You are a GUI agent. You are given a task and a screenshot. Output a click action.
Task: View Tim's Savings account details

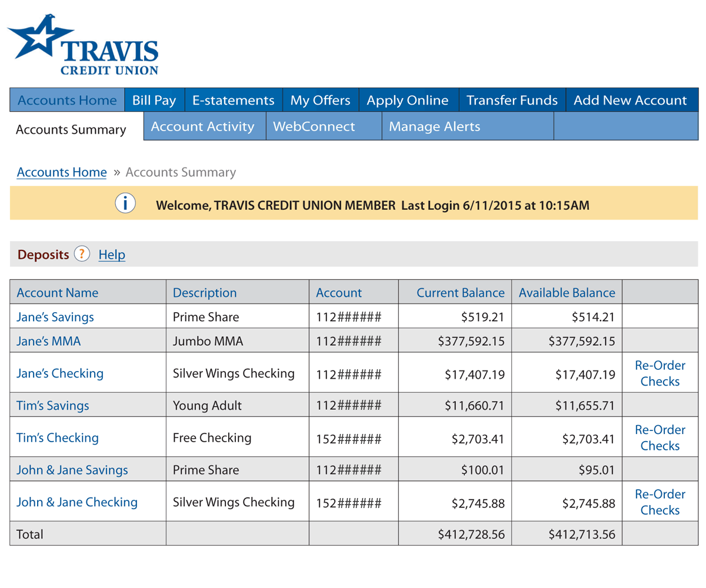53,405
